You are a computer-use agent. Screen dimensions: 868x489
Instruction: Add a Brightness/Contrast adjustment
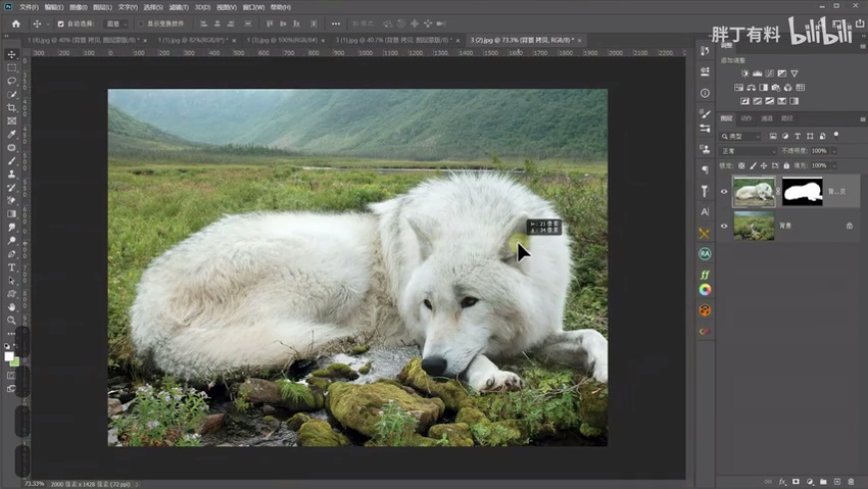pos(744,74)
